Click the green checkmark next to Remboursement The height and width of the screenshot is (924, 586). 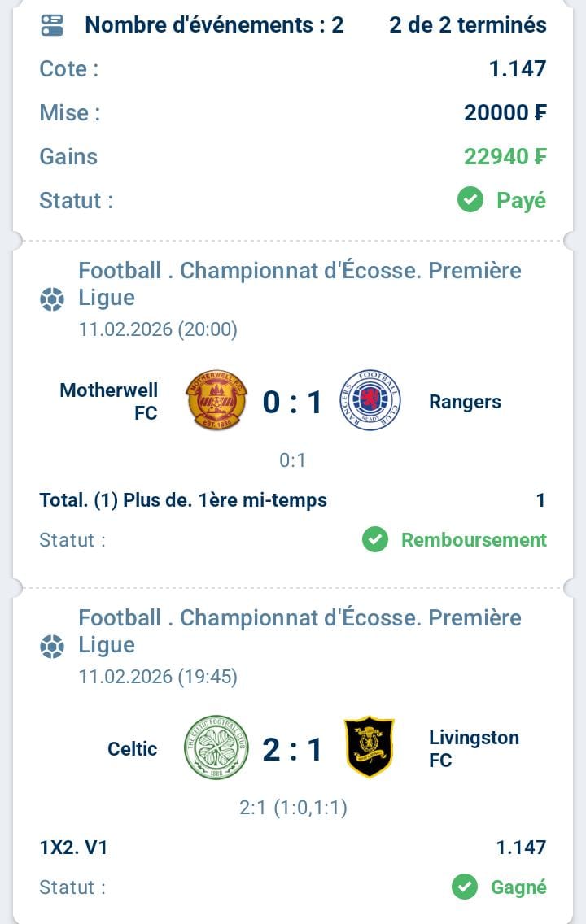point(375,539)
